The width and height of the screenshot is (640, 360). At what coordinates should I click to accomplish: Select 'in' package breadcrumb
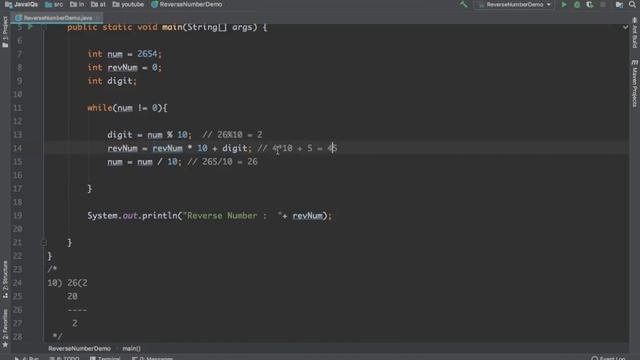pos(77,4)
